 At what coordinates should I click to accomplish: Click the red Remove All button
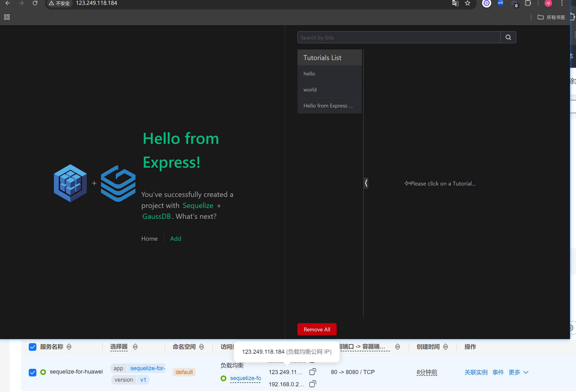point(317,329)
